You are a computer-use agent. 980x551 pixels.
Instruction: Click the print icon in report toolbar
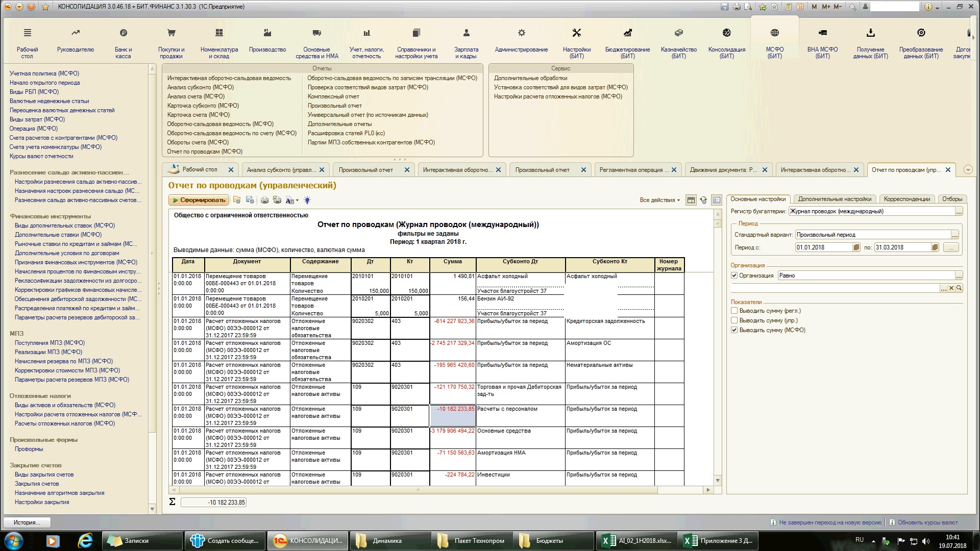264,201
